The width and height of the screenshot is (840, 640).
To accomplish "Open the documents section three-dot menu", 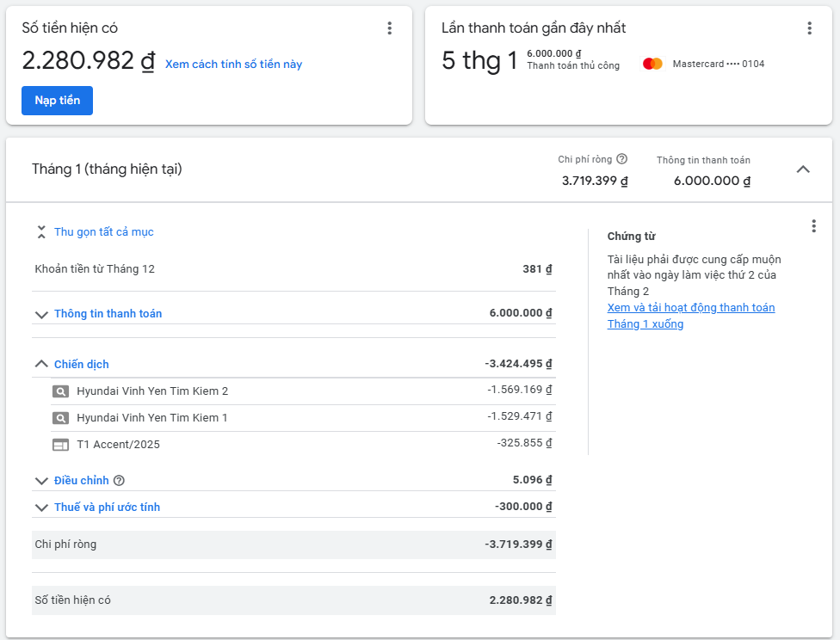I will click(813, 226).
